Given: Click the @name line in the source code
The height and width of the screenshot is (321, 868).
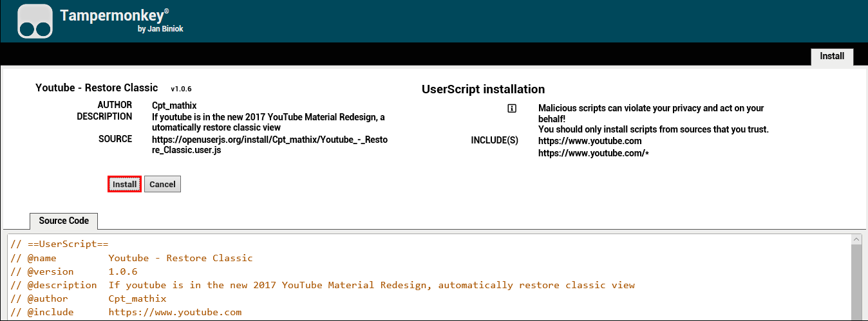Looking at the screenshot, I should (x=132, y=258).
